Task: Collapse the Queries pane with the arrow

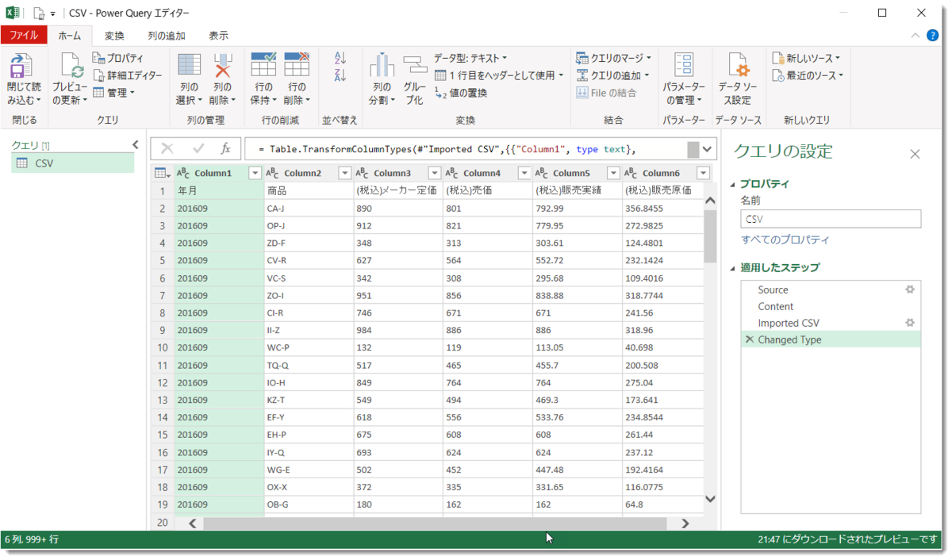Action: point(135,144)
